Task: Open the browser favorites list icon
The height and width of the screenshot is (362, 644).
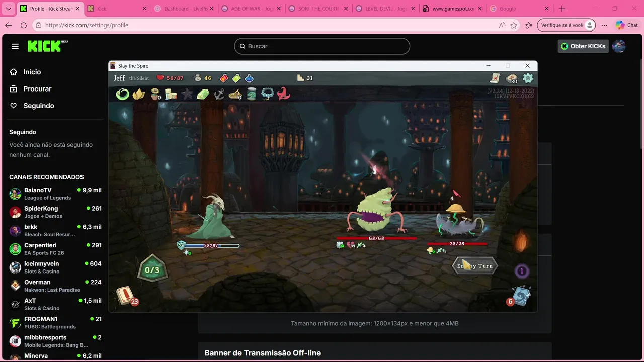Action: 529,25
